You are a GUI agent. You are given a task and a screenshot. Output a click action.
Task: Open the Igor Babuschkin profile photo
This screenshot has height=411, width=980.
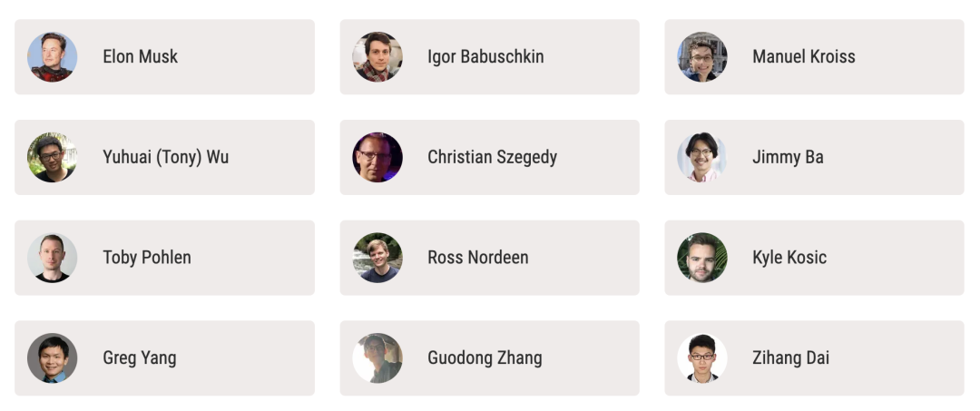[377, 57]
